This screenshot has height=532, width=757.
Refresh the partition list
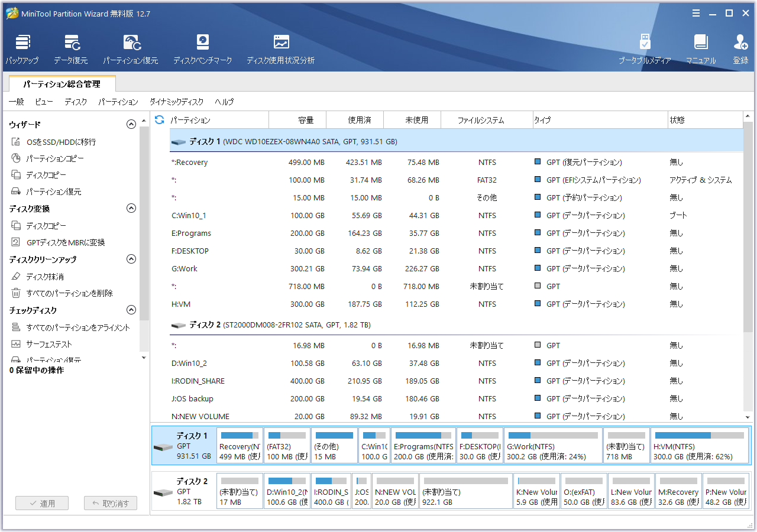tap(159, 119)
